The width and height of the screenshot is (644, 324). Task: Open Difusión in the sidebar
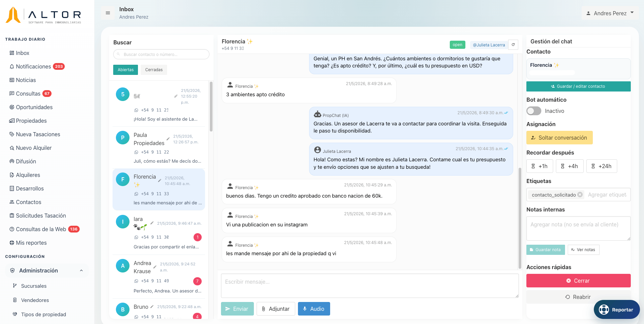[x=23, y=161]
